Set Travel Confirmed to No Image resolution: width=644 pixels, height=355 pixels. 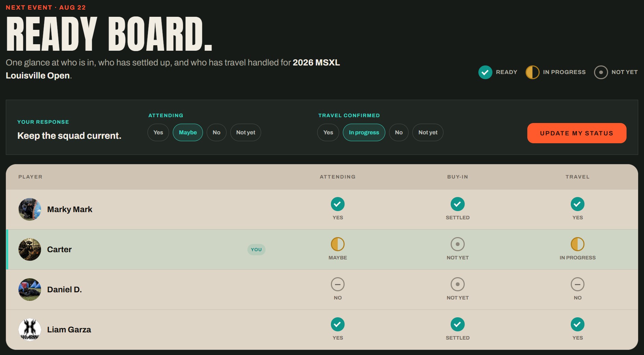coord(399,133)
